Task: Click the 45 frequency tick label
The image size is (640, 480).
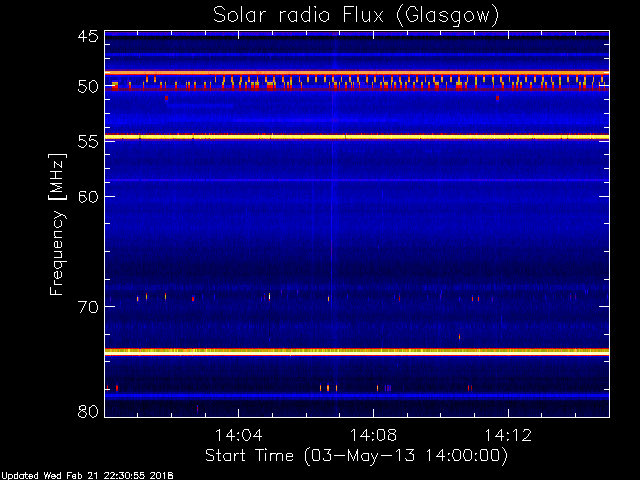Action: click(88, 36)
